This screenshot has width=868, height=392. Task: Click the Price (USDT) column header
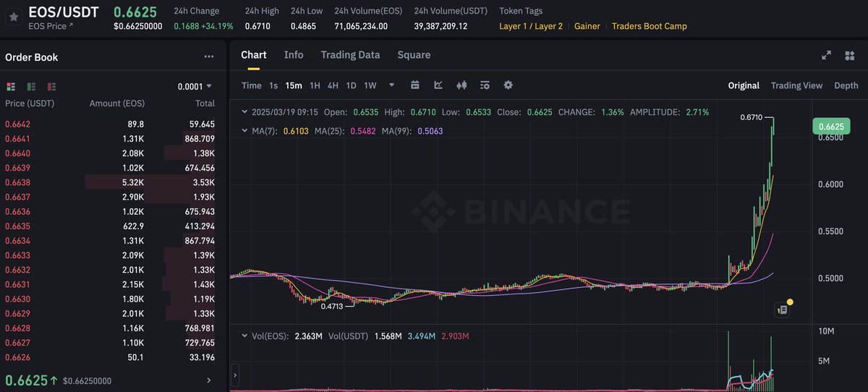[x=30, y=103]
